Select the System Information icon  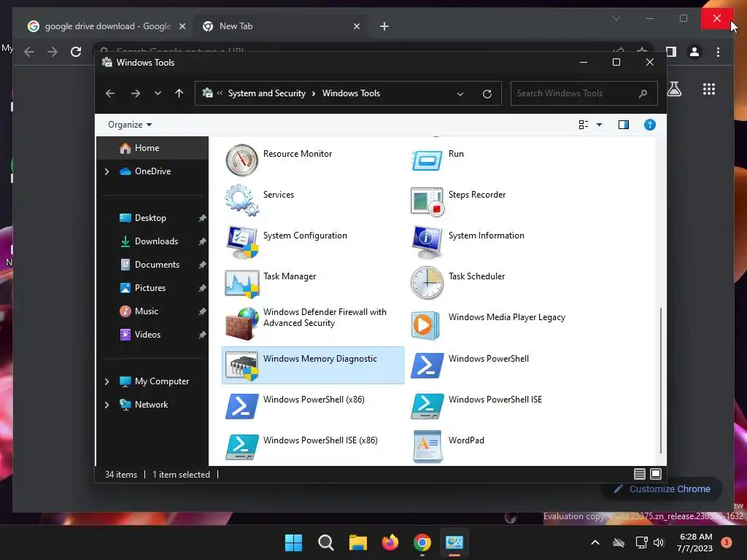point(427,242)
